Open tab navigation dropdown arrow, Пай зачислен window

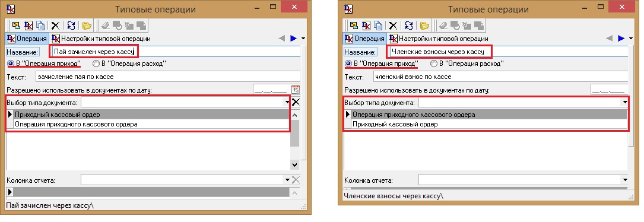tap(303, 38)
